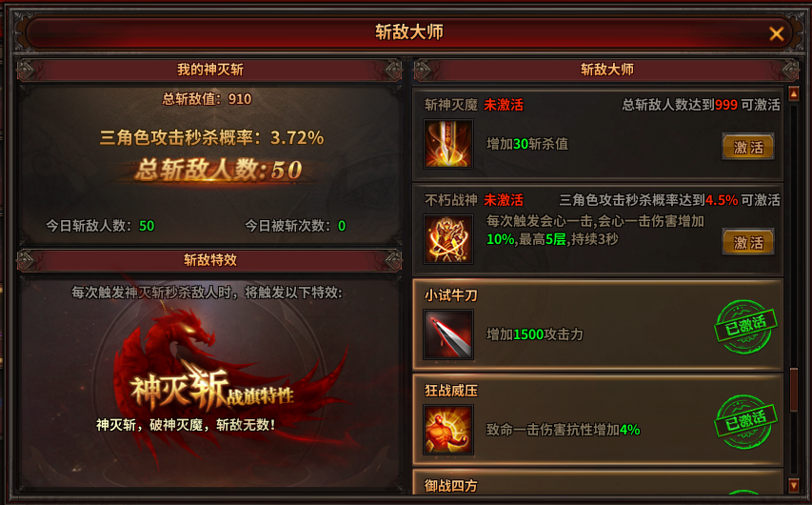Click the scrollbar up arrow

click(x=793, y=93)
